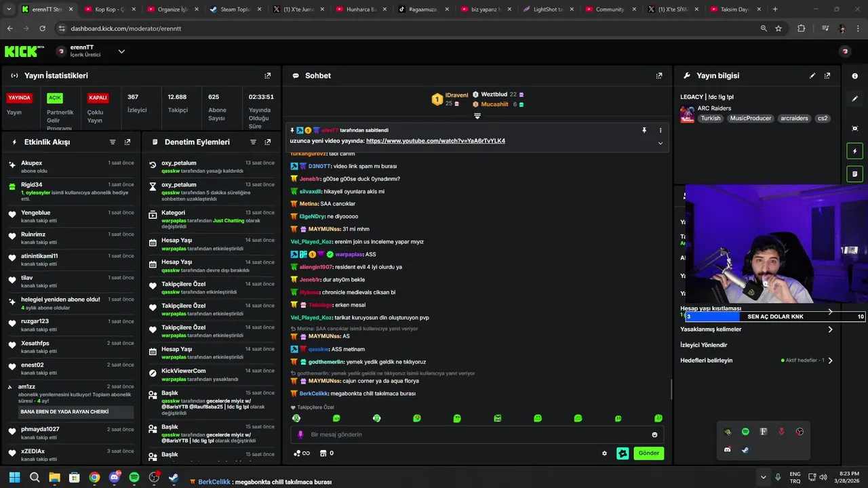
Task: Open Discord from the system tray popup
Action: pyautogui.click(x=728, y=449)
